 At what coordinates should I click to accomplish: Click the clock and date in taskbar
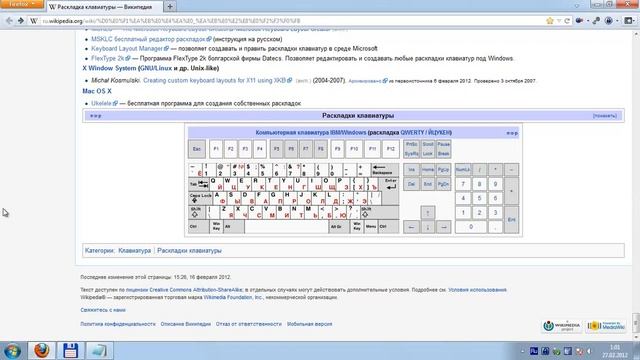614,351
